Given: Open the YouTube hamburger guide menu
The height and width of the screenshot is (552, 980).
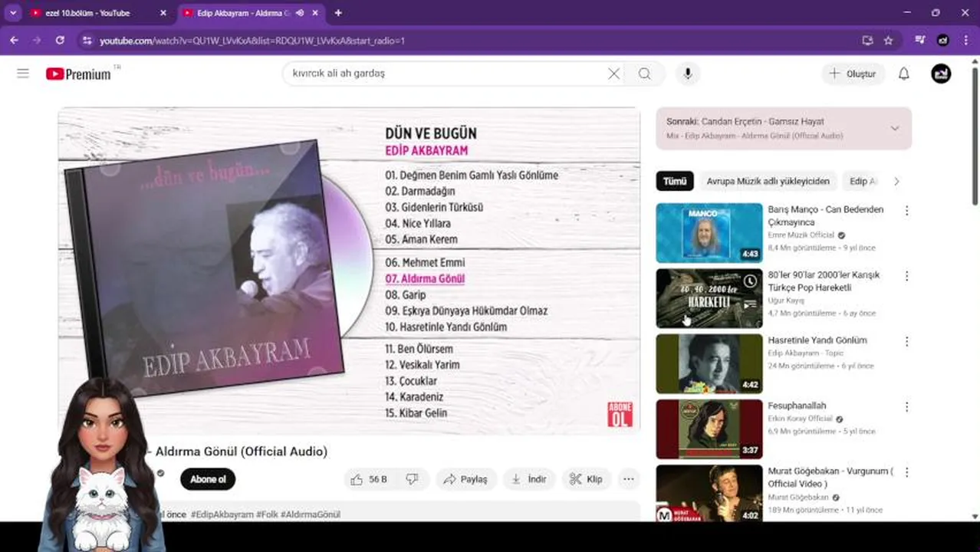Looking at the screenshot, I should click(x=23, y=74).
